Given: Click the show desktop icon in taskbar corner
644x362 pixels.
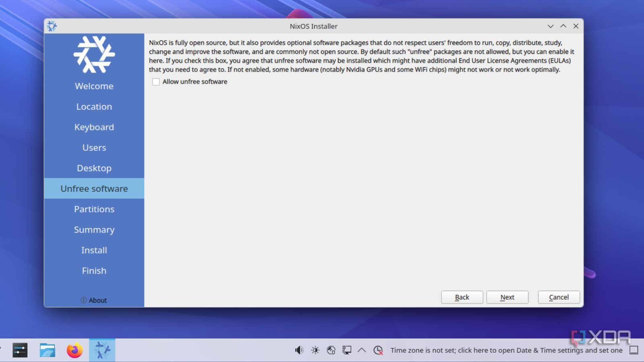Looking at the screenshot, I should tap(634, 350).
